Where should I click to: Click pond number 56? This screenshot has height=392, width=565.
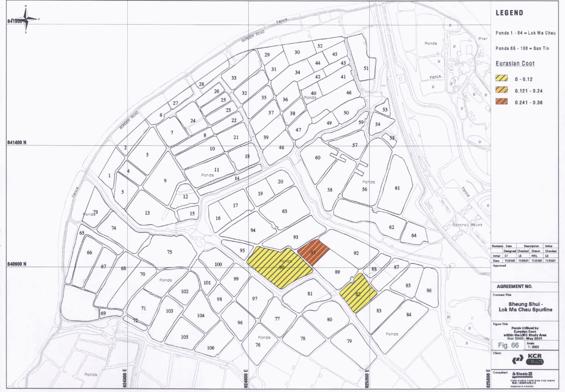(364, 189)
